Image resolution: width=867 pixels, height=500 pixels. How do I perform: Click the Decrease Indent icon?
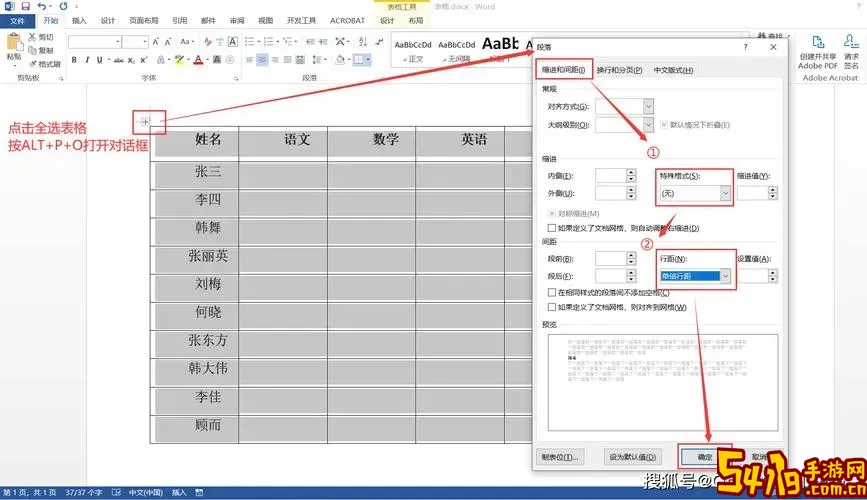click(310, 41)
